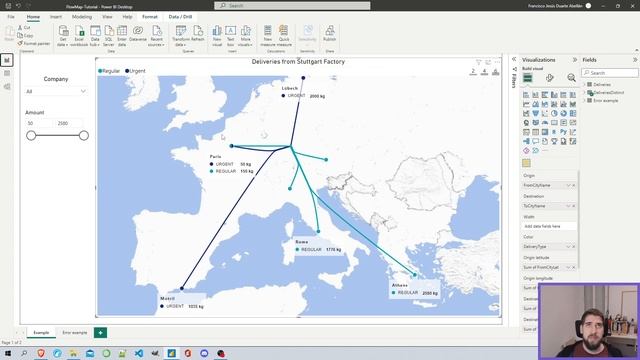The width and height of the screenshot is (640, 360).
Task: Open DeliveryType field dropdown arrow
Action: pyautogui.click(x=568, y=247)
